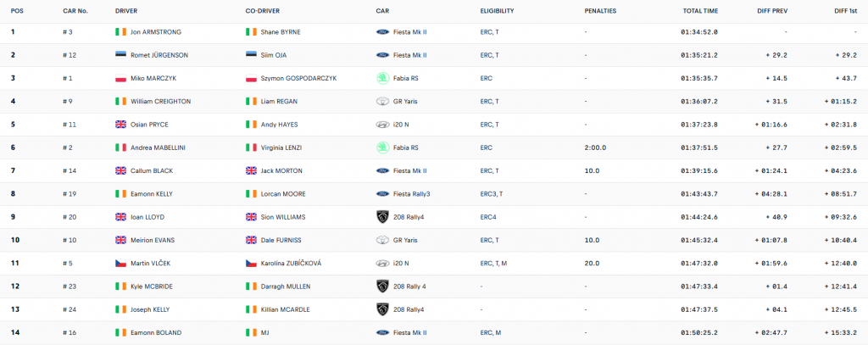Click the Polish flag beside Szymon GOSPODARCZYK
Image resolution: width=868 pixels, height=345 pixels.
coord(251,78)
